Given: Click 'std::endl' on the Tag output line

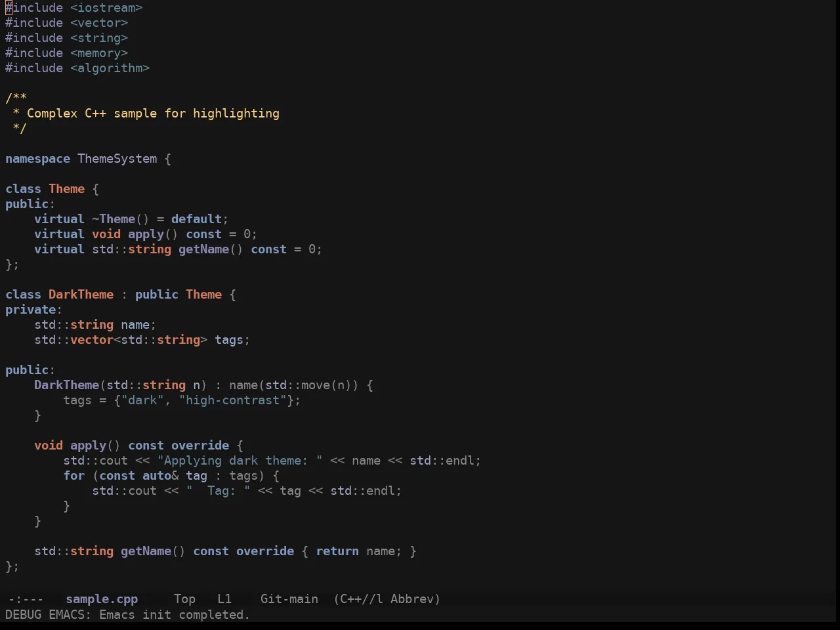Looking at the screenshot, I should (x=363, y=491).
